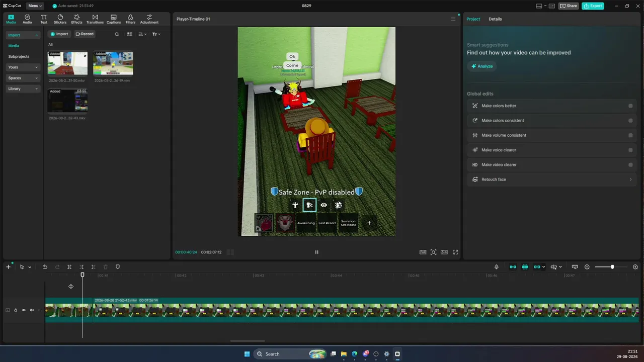Expand the Retouch face options
The height and width of the screenshot is (362, 644).
click(x=630, y=179)
